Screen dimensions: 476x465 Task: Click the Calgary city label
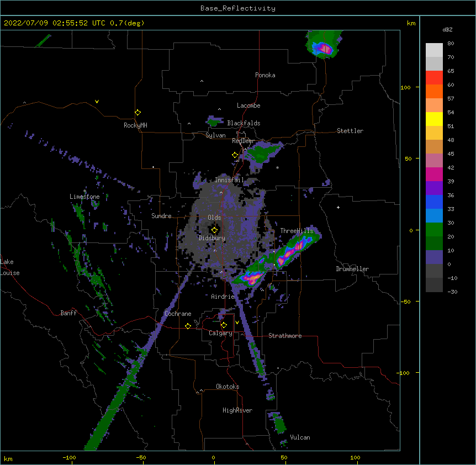pos(220,333)
